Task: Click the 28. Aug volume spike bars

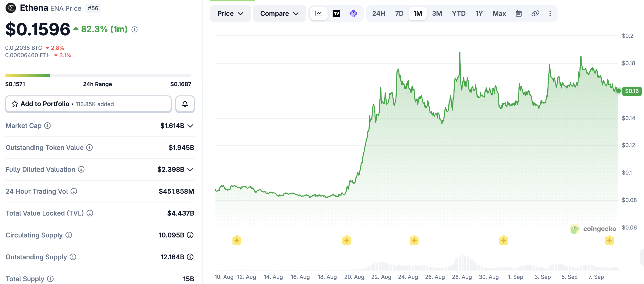Action: (x=464, y=262)
